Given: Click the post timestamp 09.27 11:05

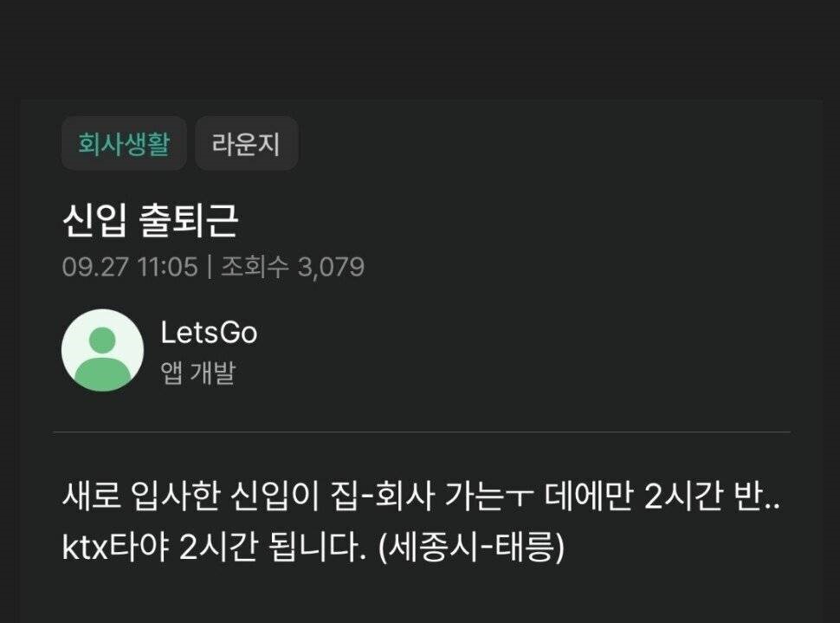Looking at the screenshot, I should tap(130, 267).
